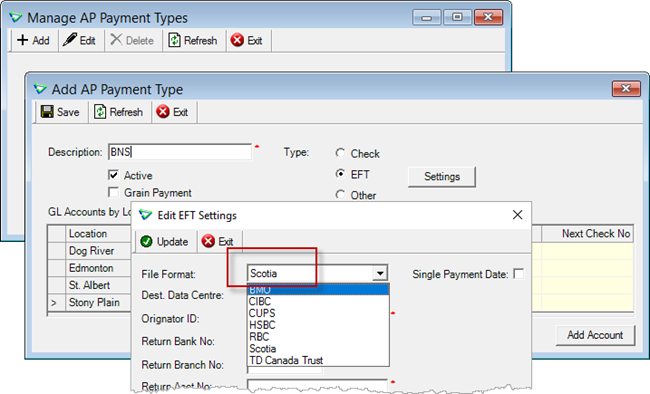Select the Check type radio button
The height and width of the screenshot is (394, 650).
pos(340,153)
